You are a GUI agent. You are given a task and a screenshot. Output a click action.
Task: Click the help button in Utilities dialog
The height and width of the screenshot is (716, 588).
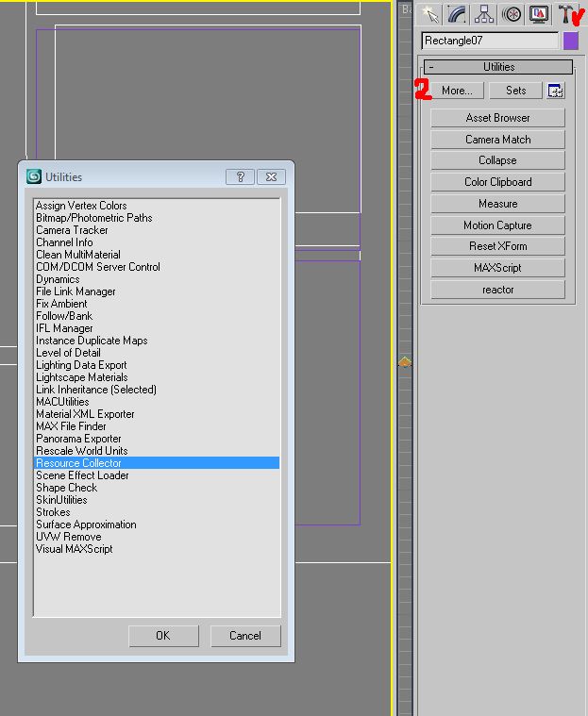[240, 176]
